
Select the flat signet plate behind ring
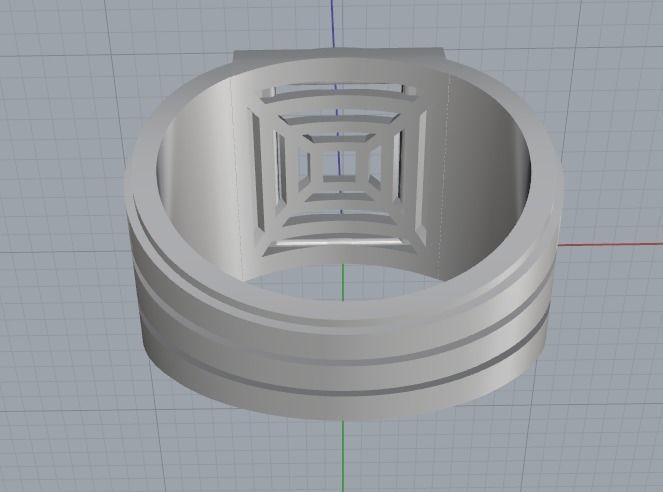pos(340,58)
